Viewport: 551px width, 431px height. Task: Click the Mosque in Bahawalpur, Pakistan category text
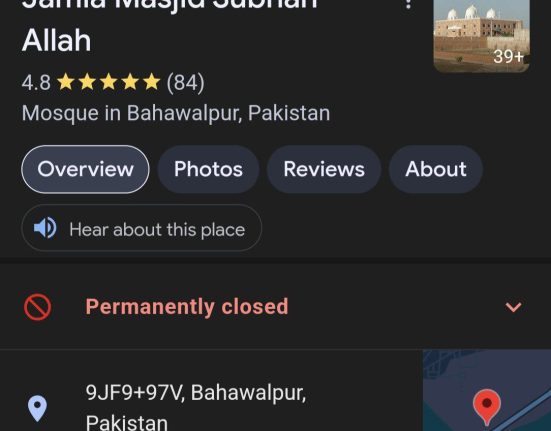click(176, 113)
